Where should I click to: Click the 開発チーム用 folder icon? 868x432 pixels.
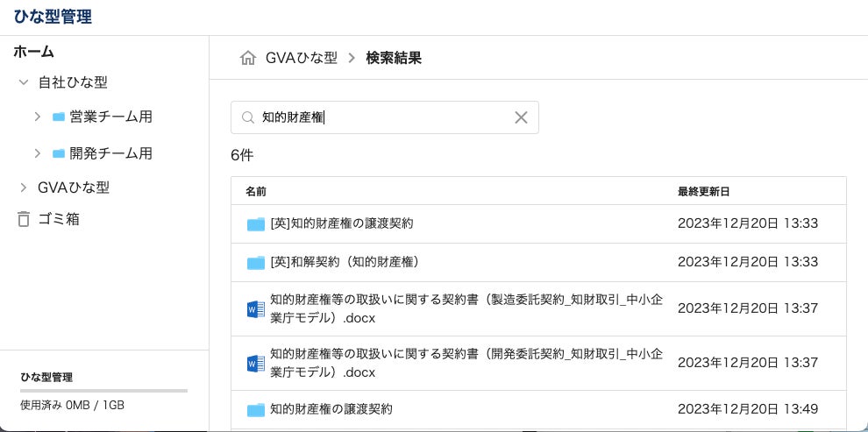59,153
